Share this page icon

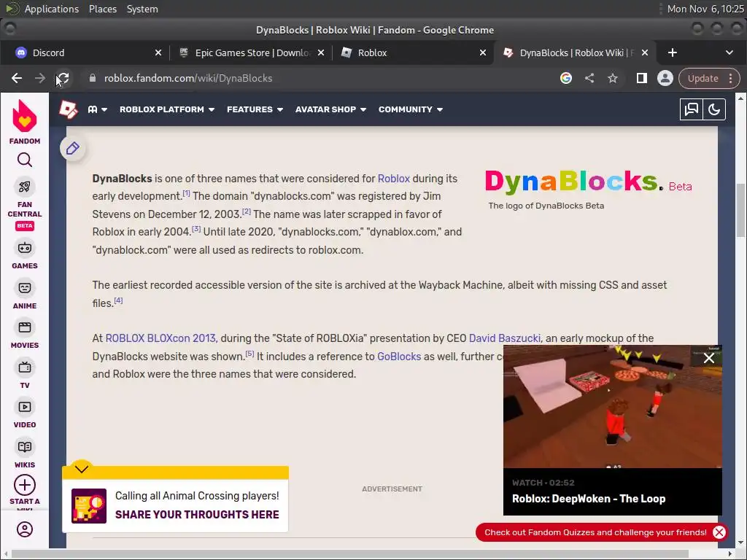(x=589, y=78)
